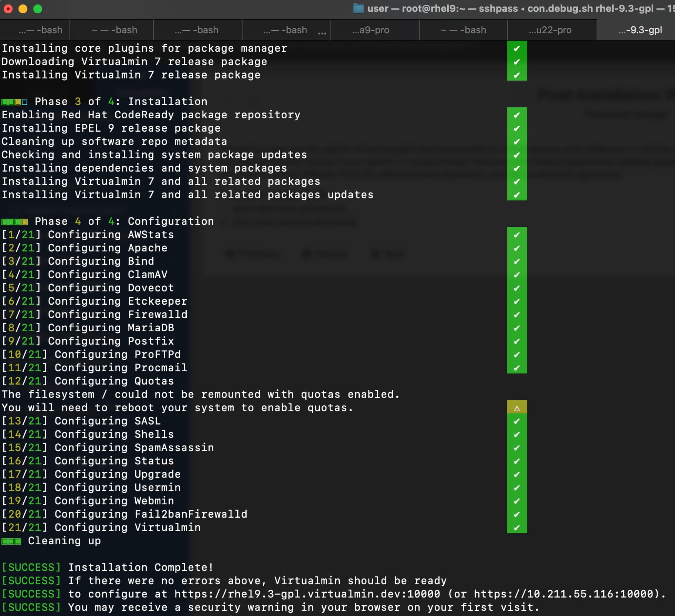Minimize the terminal using the yellow button
Viewport: 675px width, 616px height.
(x=23, y=9)
